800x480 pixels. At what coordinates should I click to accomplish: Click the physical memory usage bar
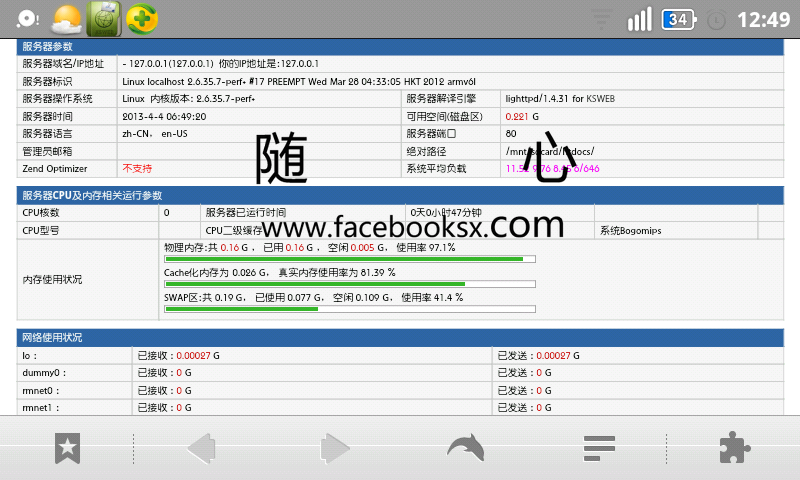tap(350, 259)
